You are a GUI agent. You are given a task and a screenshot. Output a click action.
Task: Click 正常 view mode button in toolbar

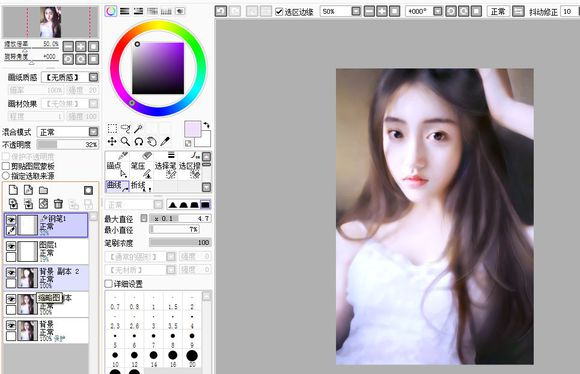point(498,11)
